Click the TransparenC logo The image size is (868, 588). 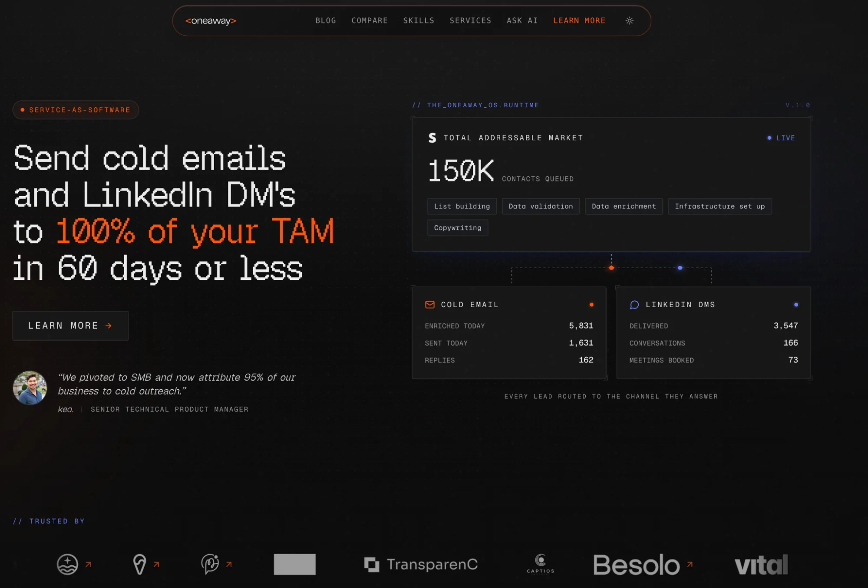[x=421, y=564]
